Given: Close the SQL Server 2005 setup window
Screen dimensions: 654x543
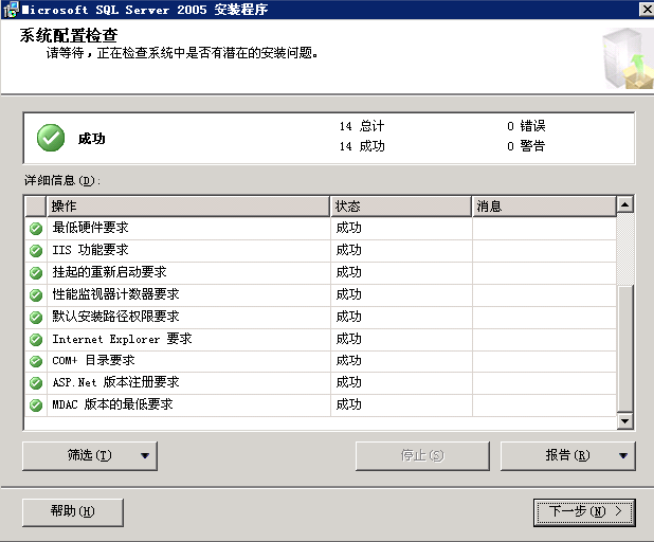Looking at the screenshot, I should point(647,9).
